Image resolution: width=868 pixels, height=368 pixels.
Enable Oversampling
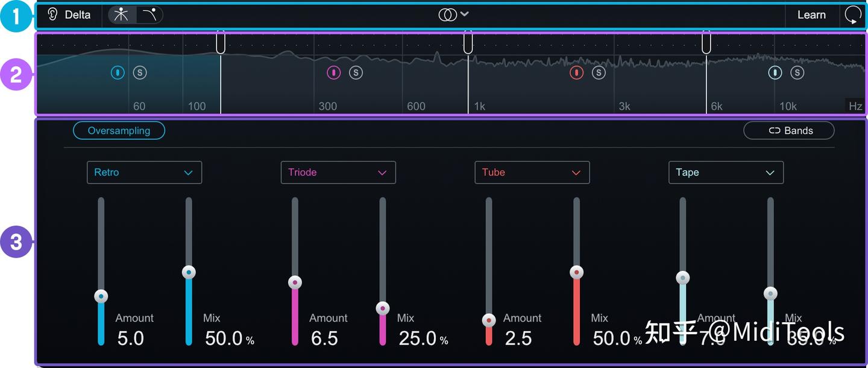click(119, 130)
